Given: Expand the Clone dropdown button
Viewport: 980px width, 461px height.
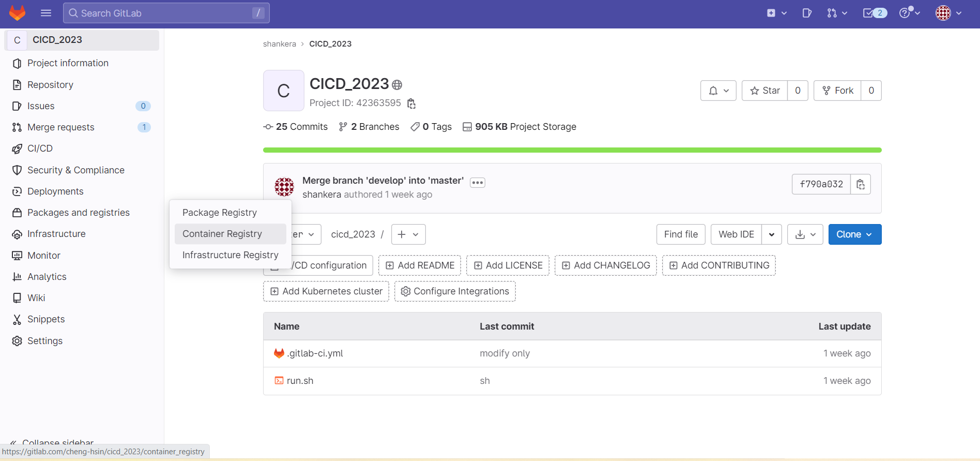Looking at the screenshot, I should point(854,234).
